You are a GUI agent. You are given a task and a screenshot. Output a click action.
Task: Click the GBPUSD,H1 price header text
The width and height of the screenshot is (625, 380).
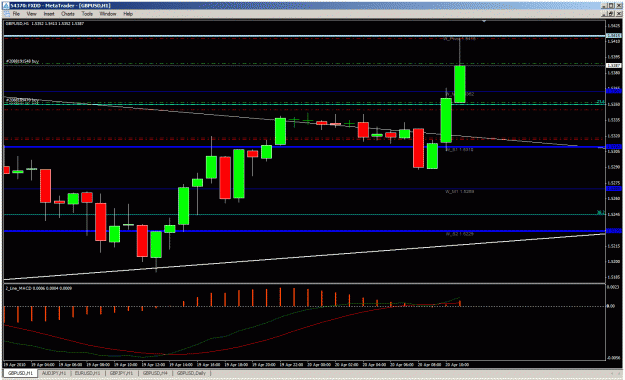pyautogui.click(x=45, y=24)
